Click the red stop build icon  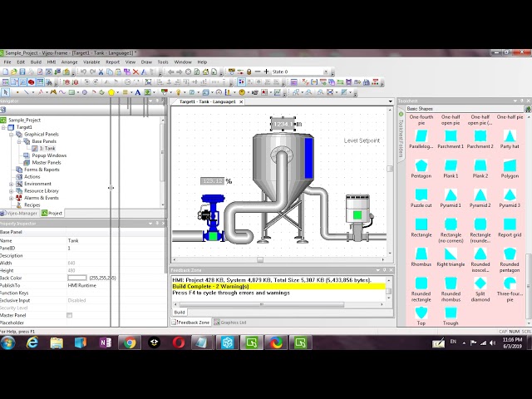coord(32,82)
